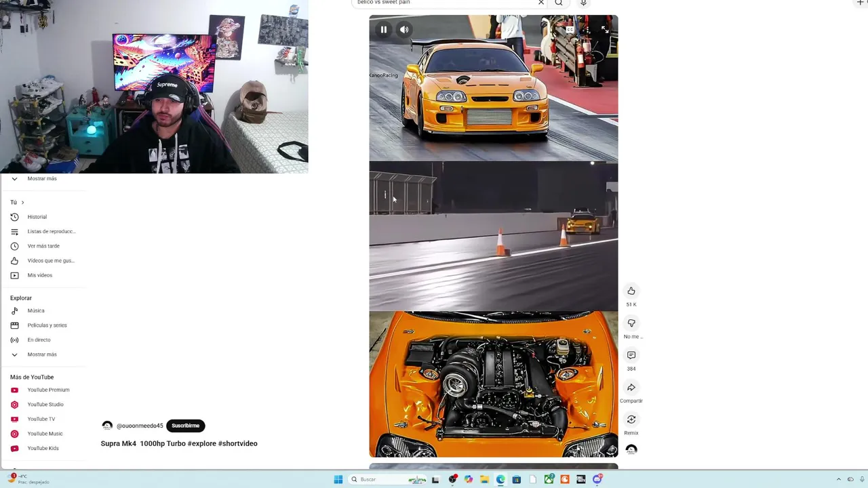This screenshot has width=868, height=488.
Task: Switch to Microsoft Edge in taskbar
Action: [x=500, y=479]
